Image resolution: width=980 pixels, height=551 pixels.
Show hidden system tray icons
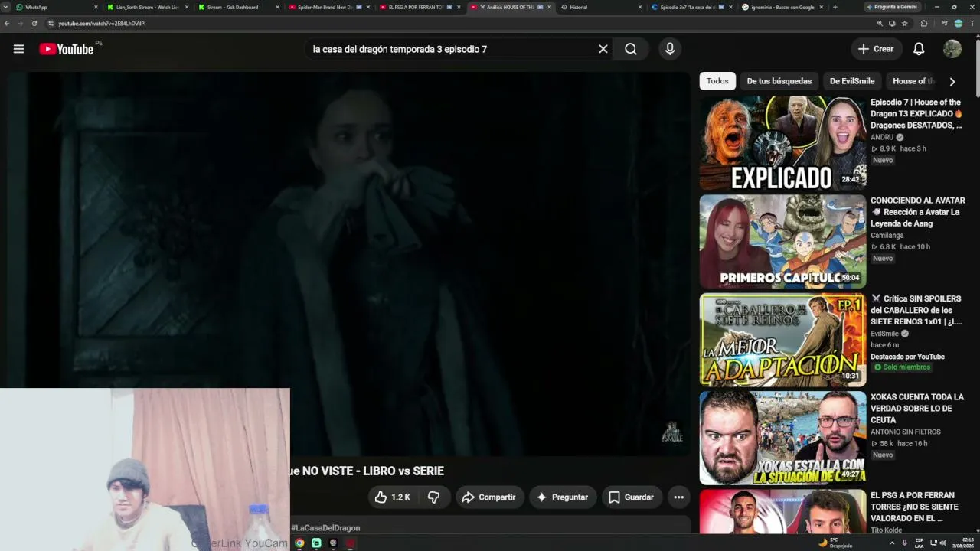pyautogui.click(x=892, y=543)
